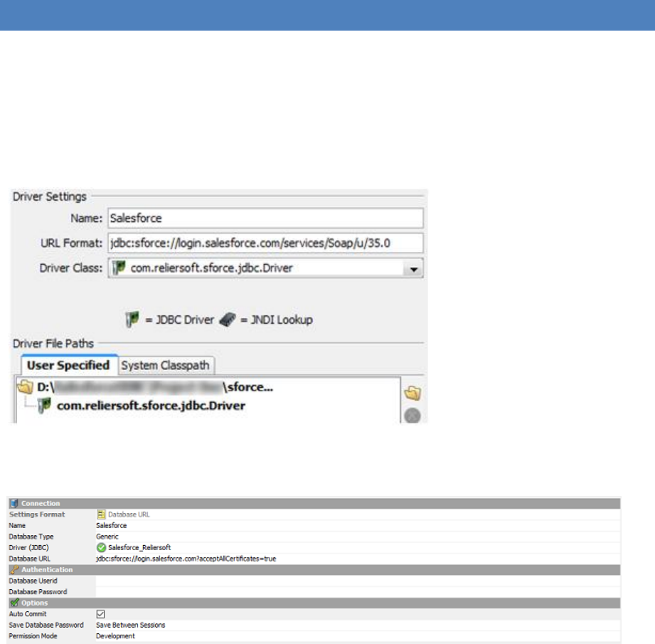This screenshot has width=655, height=644.
Task: Open the Driver Class dropdown arrow
Action: (x=413, y=269)
